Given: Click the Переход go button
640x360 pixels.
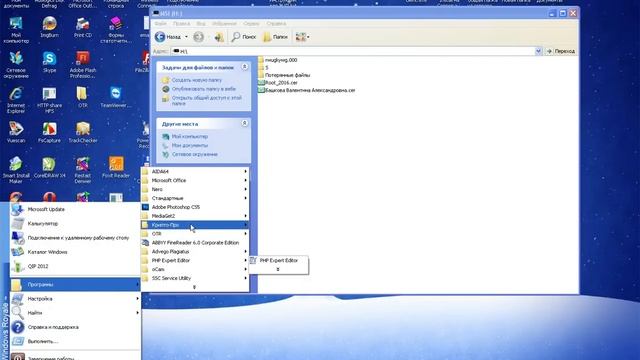Looking at the screenshot, I should point(561,51).
